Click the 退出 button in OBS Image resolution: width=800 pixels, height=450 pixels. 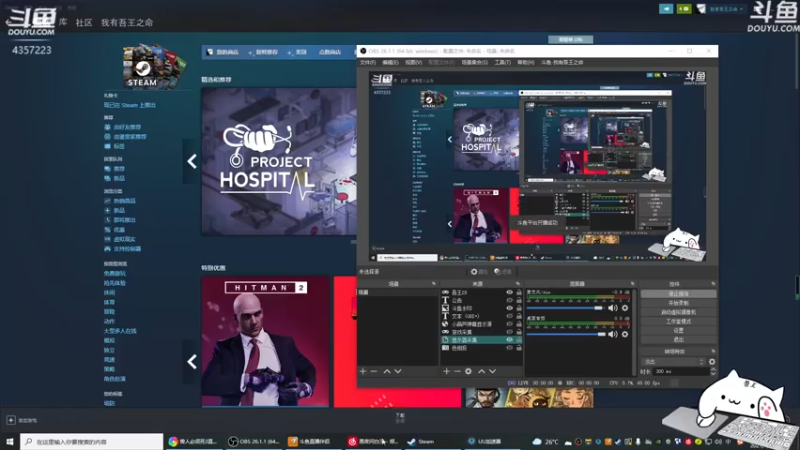point(678,340)
